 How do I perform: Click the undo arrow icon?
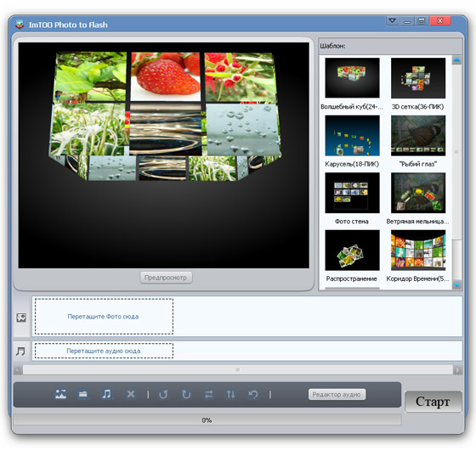[253, 394]
